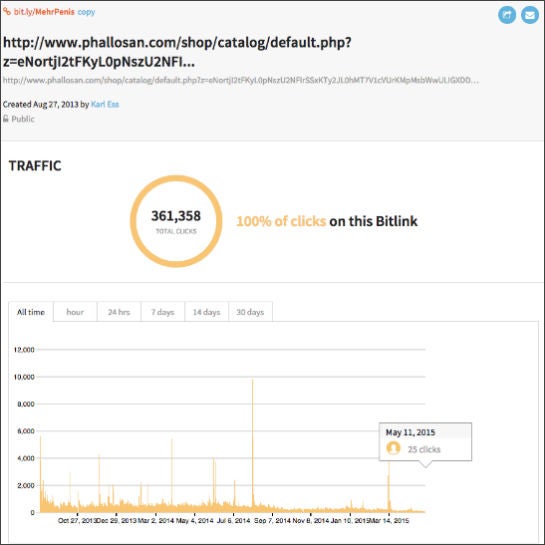Click the Nov 8, 2014 axis label
This screenshot has height=545, width=545.
coord(311,521)
